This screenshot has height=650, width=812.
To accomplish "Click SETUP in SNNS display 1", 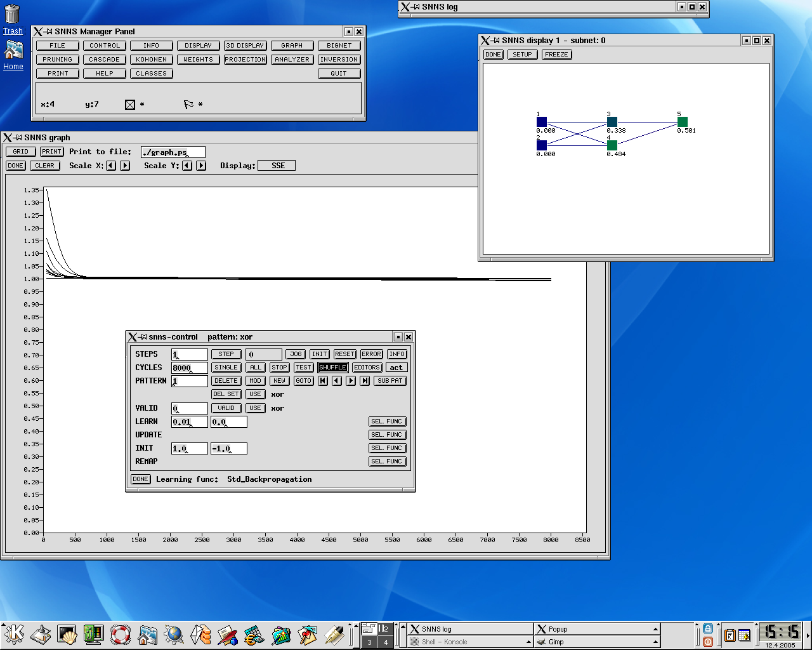I will pyautogui.click(x=522, y=55).
